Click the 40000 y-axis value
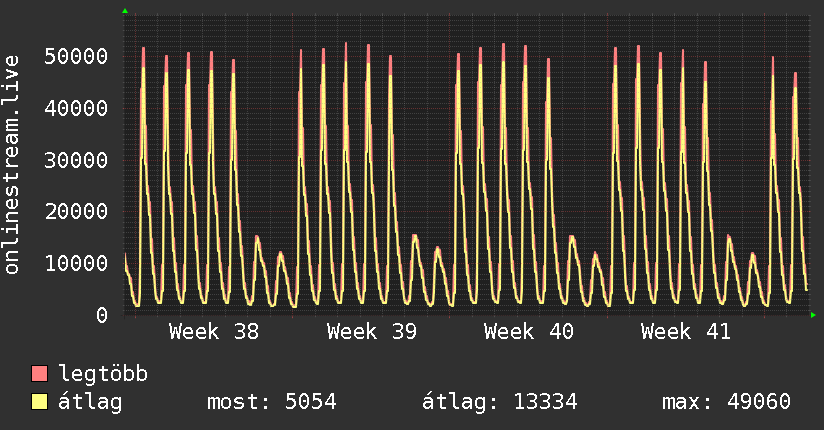The width and height of the screenshot is (824, 430). point(76,108)
